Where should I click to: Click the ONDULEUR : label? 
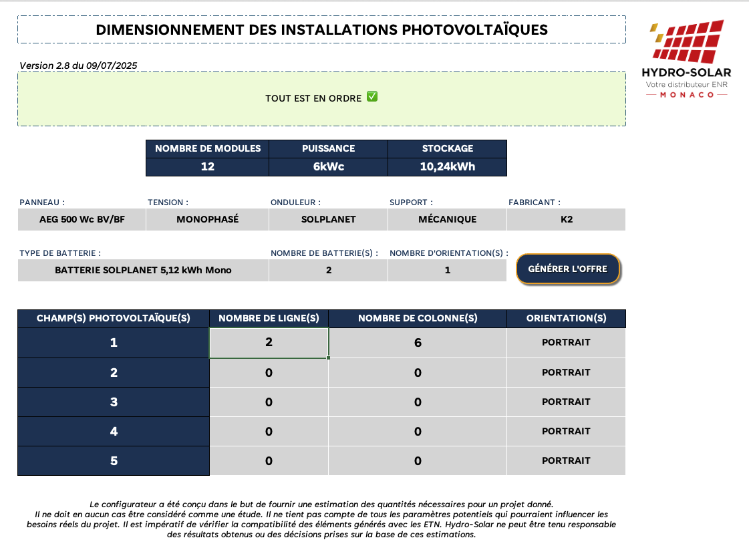click(296, 202)
